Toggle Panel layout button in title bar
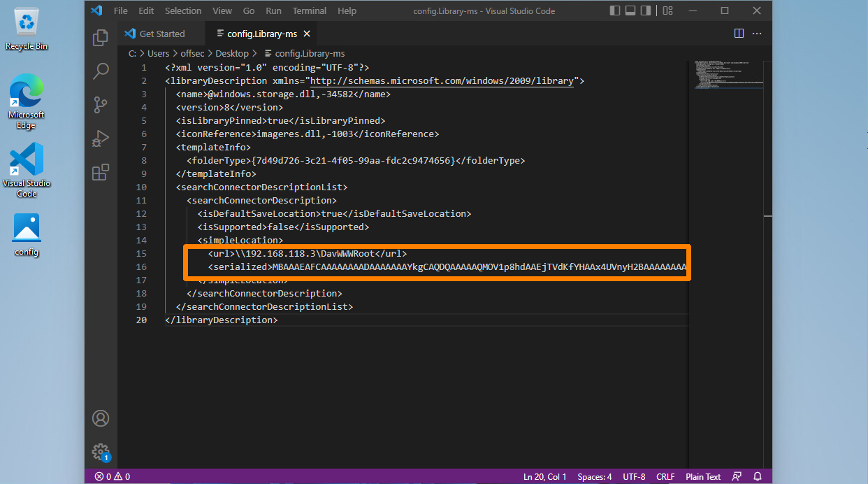868x484 pixels. pos(630,11)
